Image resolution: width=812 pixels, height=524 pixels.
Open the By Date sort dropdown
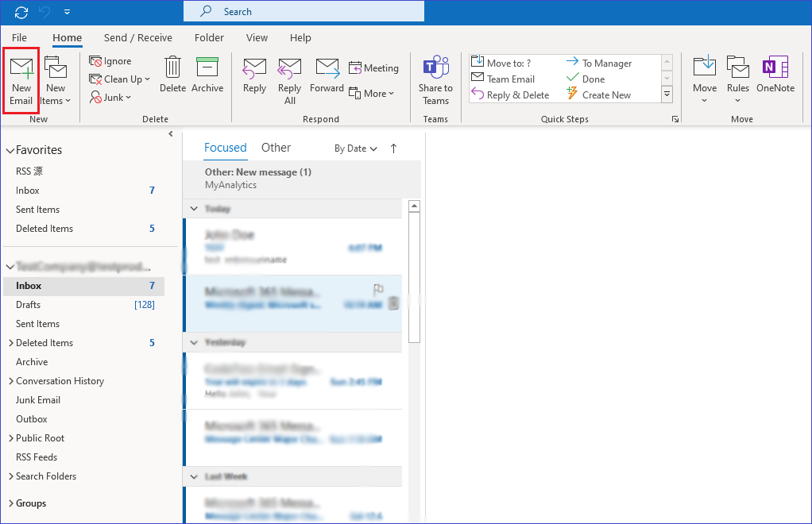[355, 148]
